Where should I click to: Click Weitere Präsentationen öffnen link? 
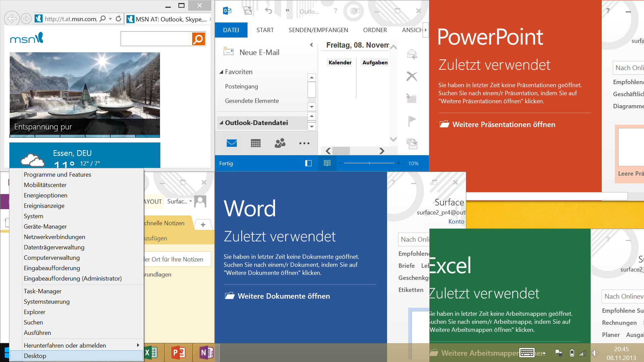[x=503, y=125]
